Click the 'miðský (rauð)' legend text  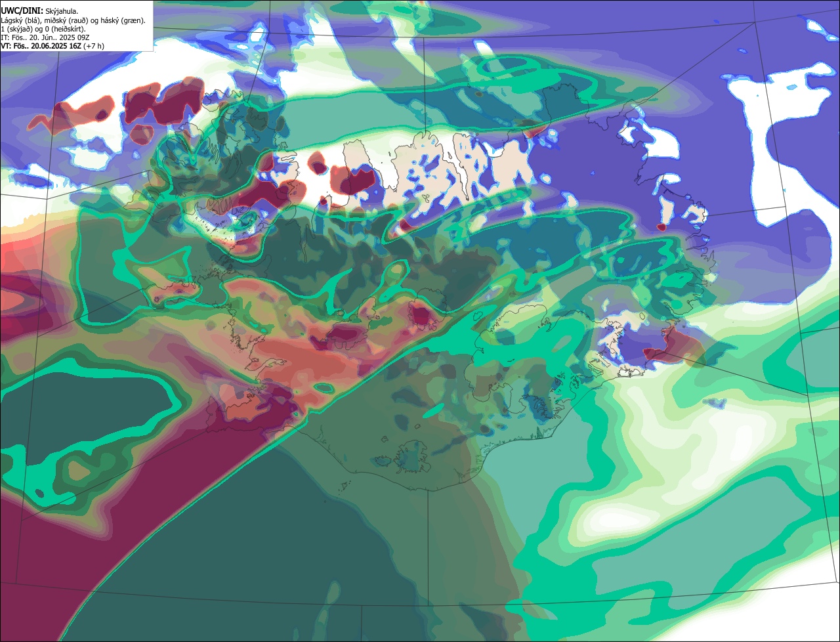[66, 21]
